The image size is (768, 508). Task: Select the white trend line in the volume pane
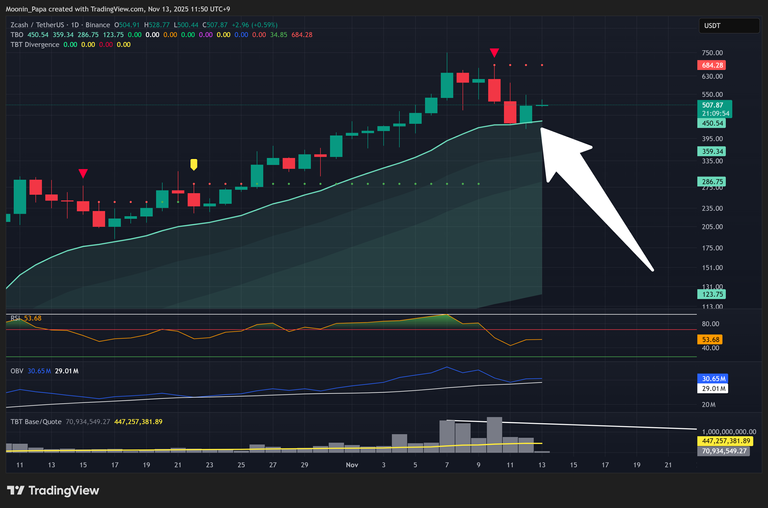(x=600, y=427)
